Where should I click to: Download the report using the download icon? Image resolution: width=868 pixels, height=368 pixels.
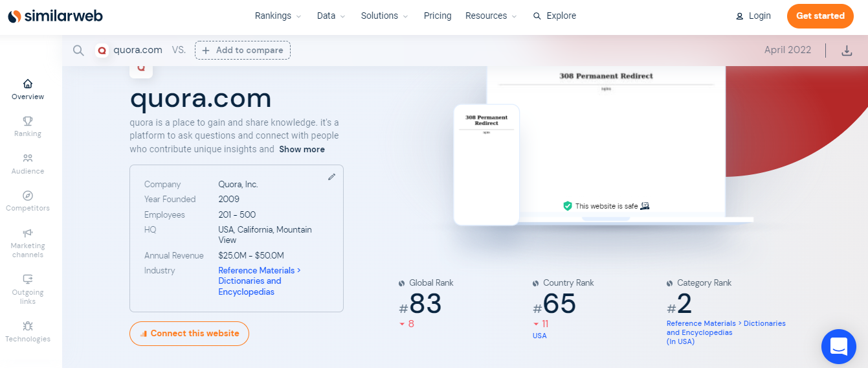[x=847, y=51]
